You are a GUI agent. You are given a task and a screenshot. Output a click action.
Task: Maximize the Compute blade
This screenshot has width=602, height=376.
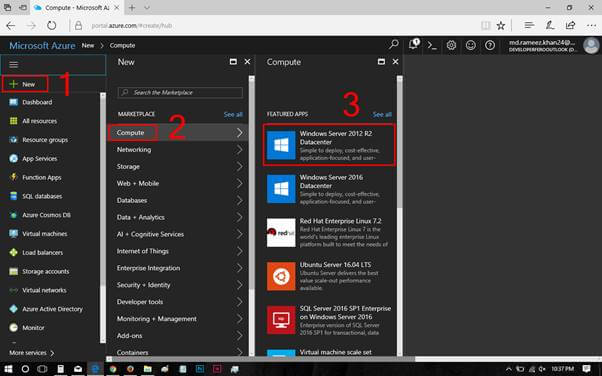coord(381,62)
